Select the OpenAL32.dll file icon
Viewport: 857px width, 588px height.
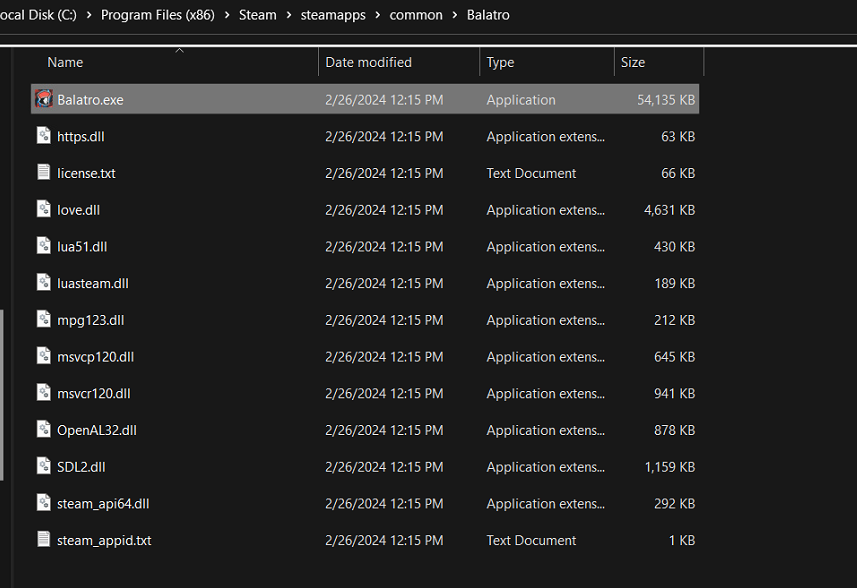[x=43, y=430]
